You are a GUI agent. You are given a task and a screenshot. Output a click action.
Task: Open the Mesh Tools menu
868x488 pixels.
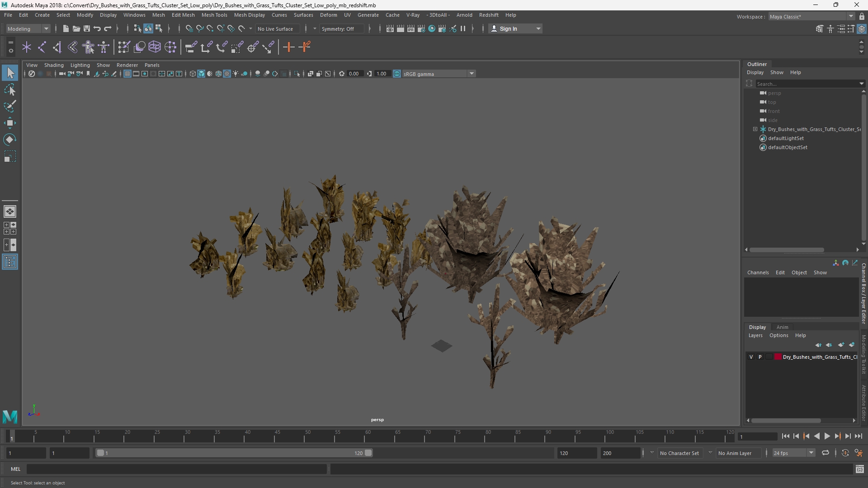[214, 15]
